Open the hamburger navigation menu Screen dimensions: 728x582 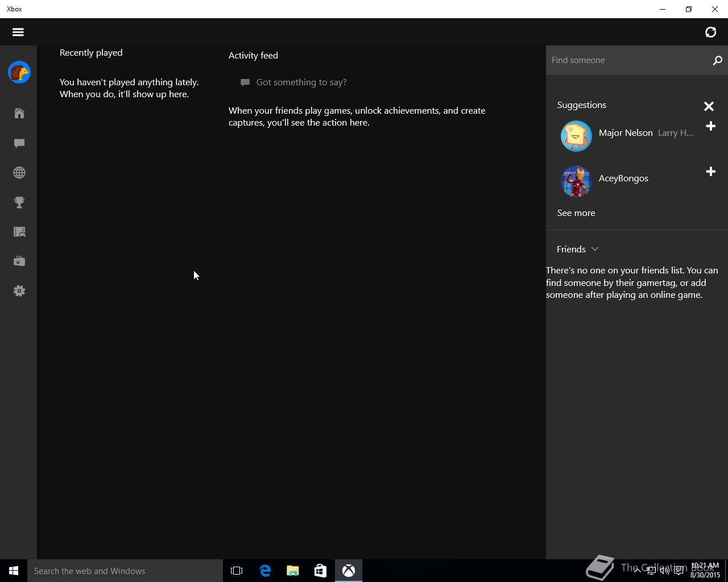point(18,32)
